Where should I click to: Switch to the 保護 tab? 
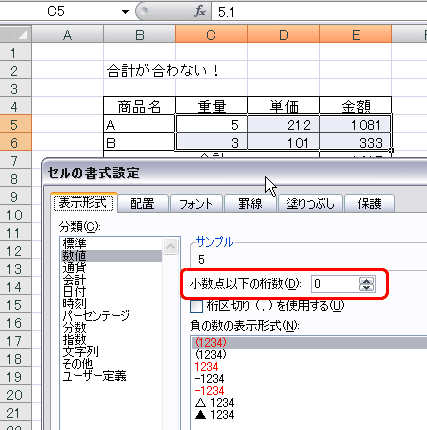[x=369, y=203]
